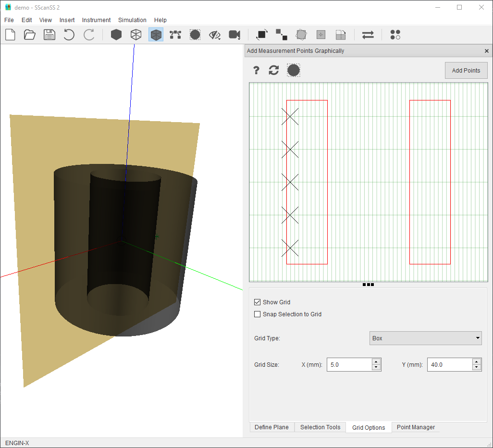Save the project using the floppy disk icon
The image size is (493, 448).
49,35
